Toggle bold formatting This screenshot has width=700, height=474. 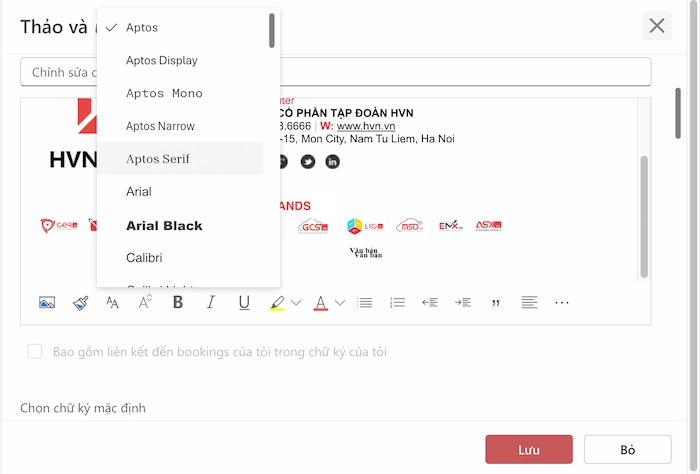point(178,302)
